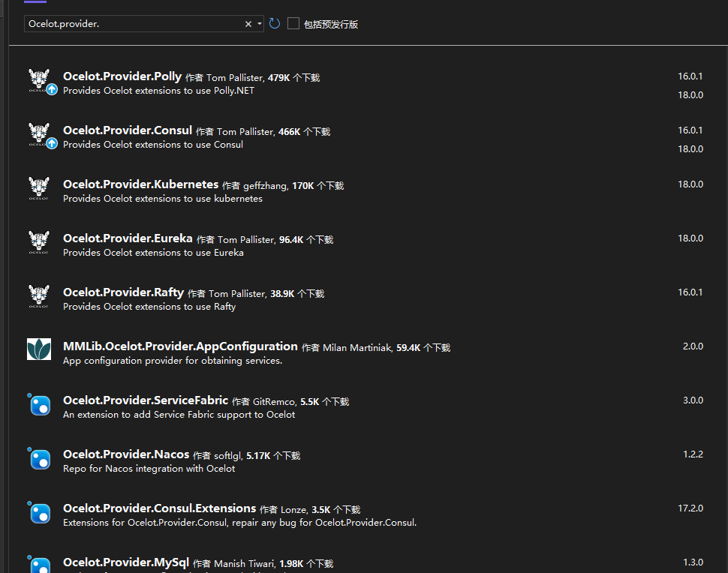Image resolution: width=728 pixels, height=573 pixels.
Task: Select the Ocelot.Provider.Eureka package title
Action: click(x=128, y=238)
